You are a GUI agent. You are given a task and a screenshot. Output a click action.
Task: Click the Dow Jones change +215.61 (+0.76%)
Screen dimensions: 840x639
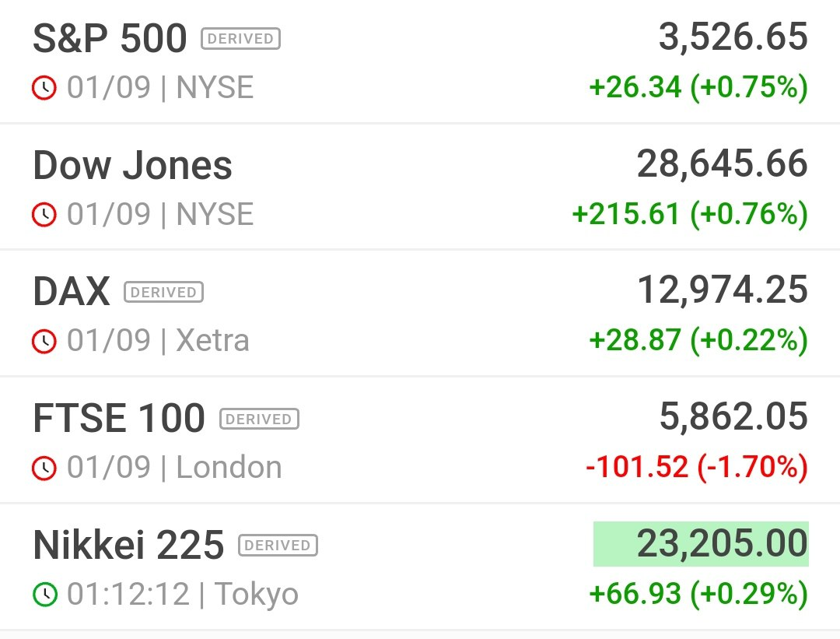pos(690,214)
